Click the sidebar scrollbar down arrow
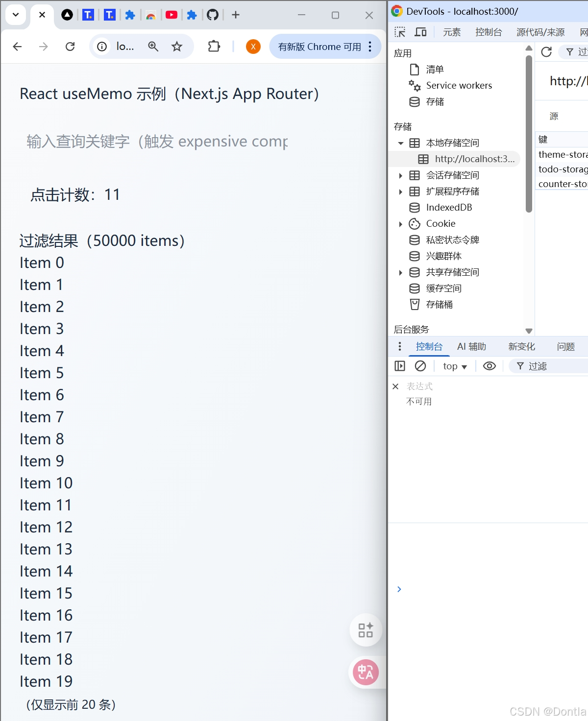This screenshot has width=588, height=721. [529, 331]
